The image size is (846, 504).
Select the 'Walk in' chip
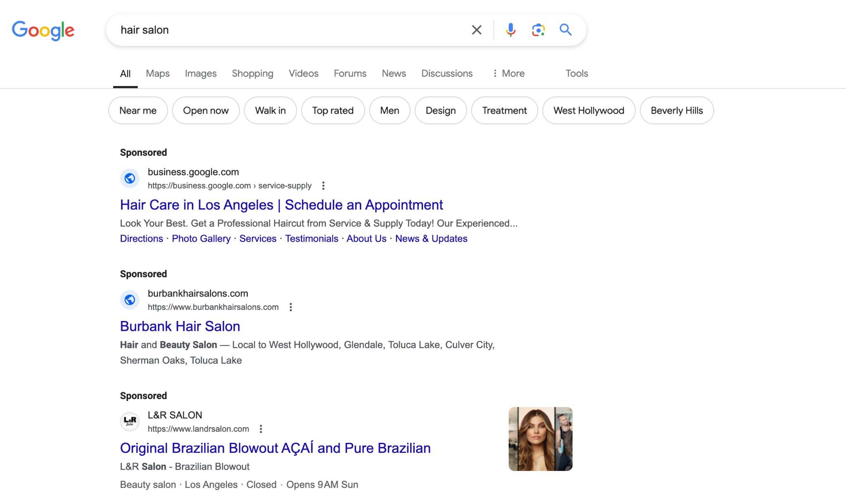(271, 110)
